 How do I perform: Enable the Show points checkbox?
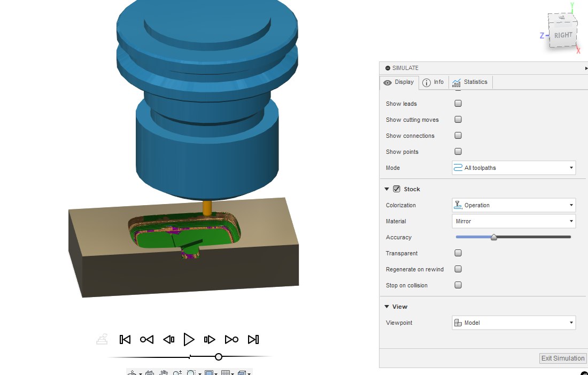[458, 152]
